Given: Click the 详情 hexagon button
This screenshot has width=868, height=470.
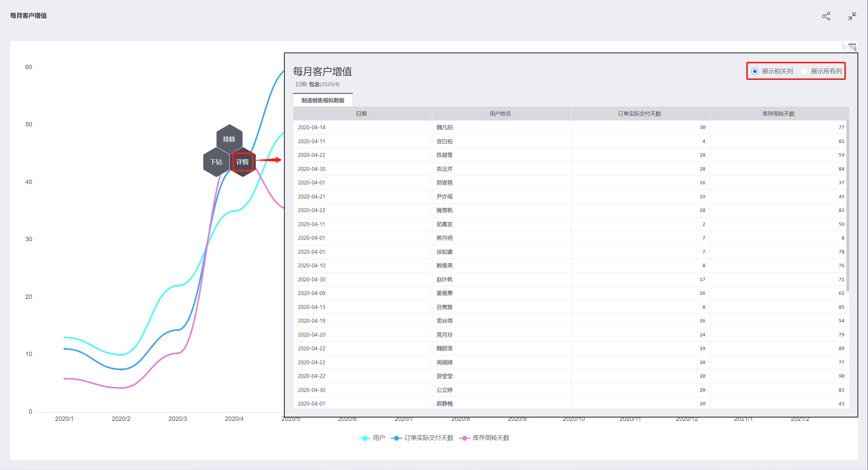Looking at the screenshot, I should click(242, 162).
